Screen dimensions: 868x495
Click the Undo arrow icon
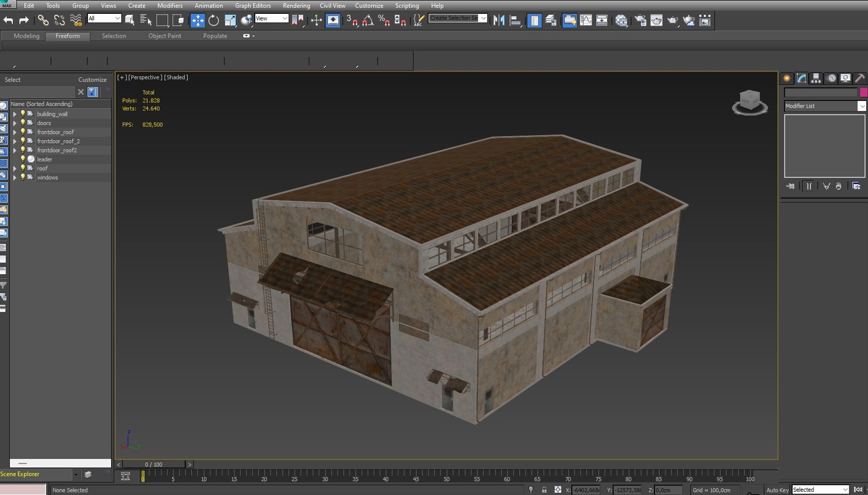(8, 20)
